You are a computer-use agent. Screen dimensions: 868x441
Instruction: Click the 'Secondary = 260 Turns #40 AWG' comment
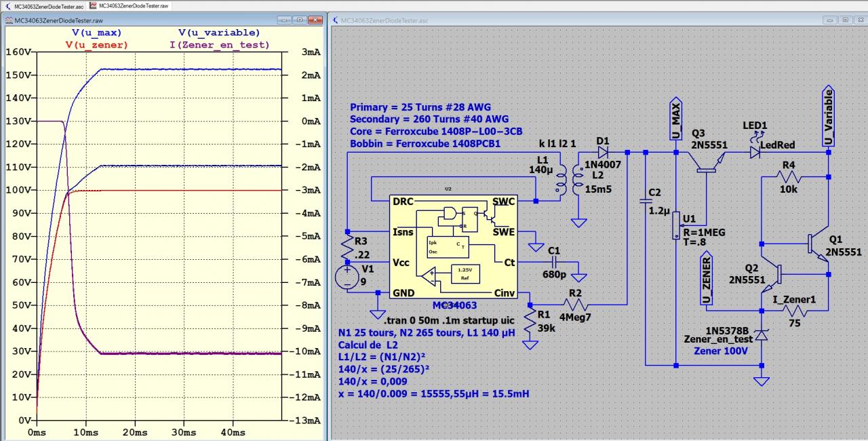pyautogui.click(x=429, y=119)
